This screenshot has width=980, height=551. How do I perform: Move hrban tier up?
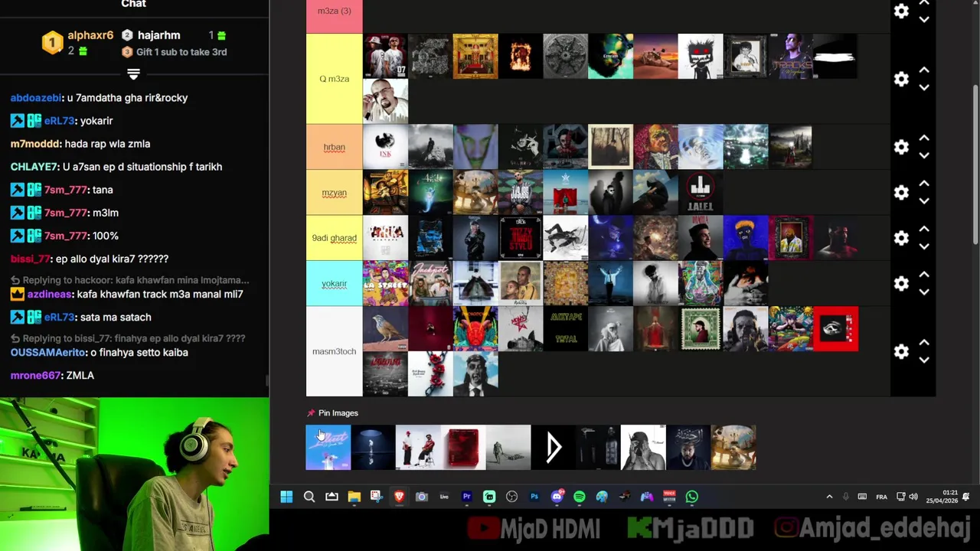coord(924,139)
